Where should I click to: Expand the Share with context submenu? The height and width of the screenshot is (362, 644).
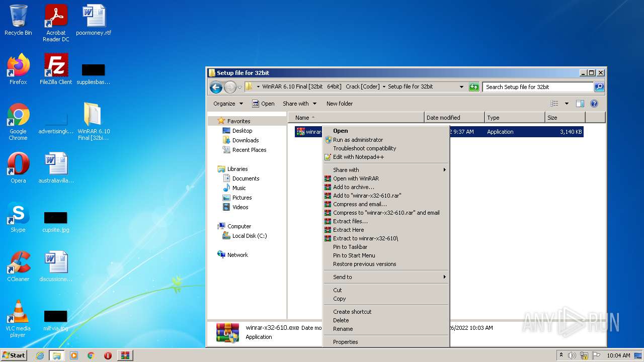pyautogui.click(x=386, y=170)
